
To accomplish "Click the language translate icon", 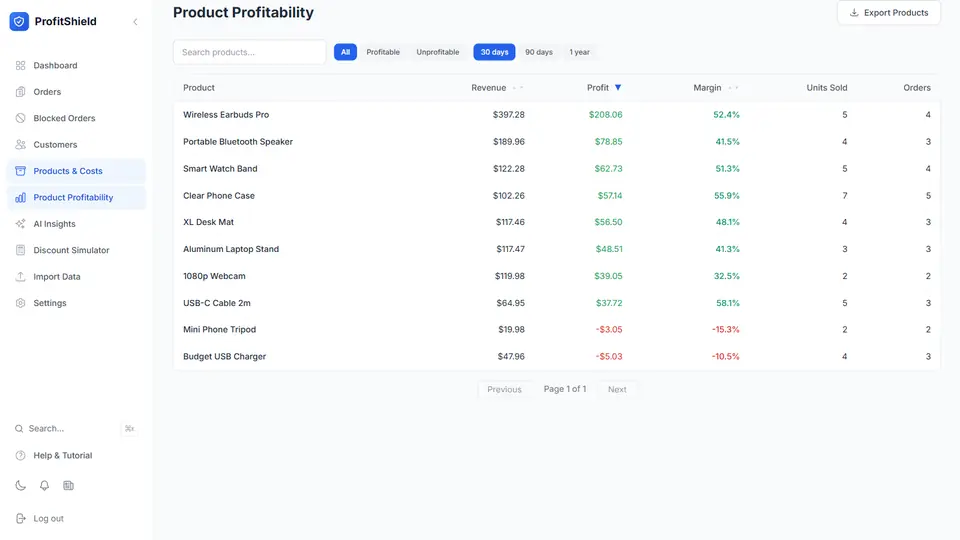I will [68, 486].
